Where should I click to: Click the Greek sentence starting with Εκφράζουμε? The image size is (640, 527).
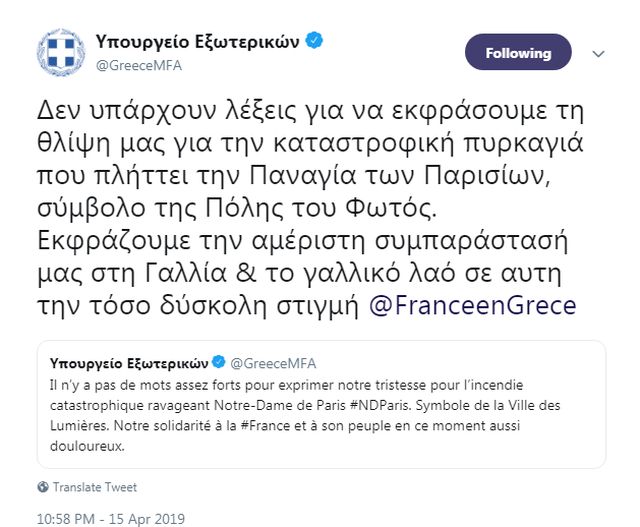(300, 240)
